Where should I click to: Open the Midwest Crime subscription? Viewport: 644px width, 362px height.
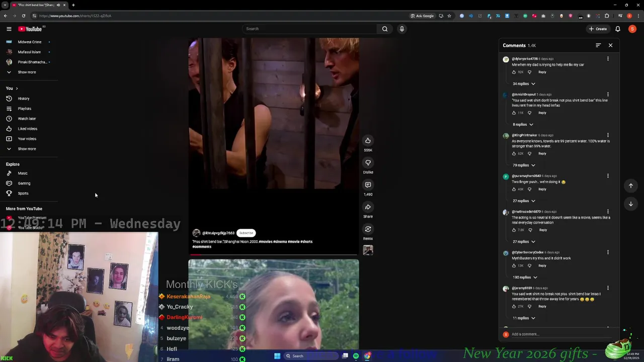[30, 42]
